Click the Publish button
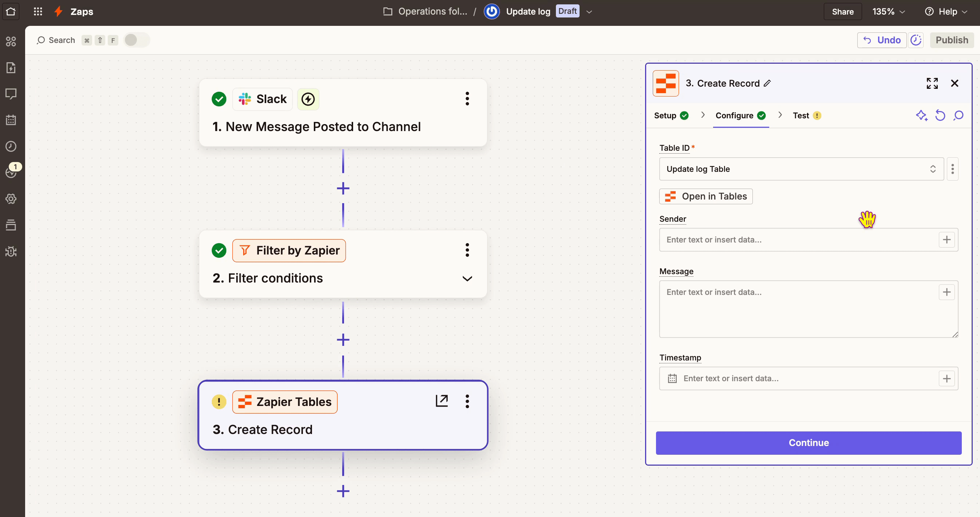Viewport: 980px width, 517px height. [952, 40]
